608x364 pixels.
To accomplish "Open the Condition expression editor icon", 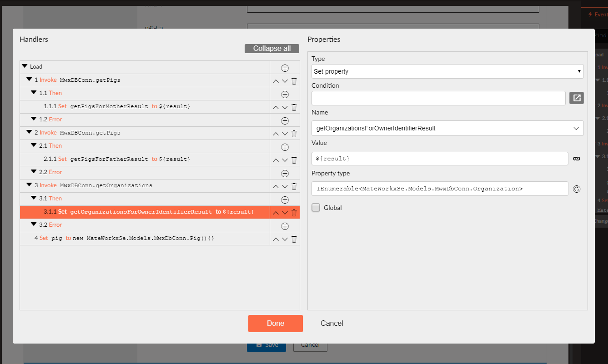I will point(577,98).
